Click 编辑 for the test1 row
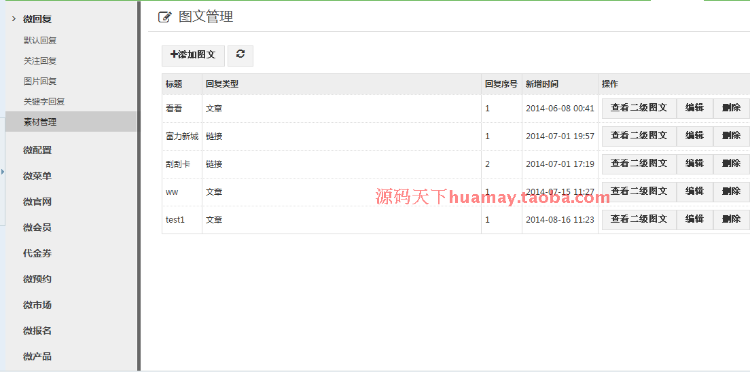This screenshot has height=372, width=750. point(695,219)
